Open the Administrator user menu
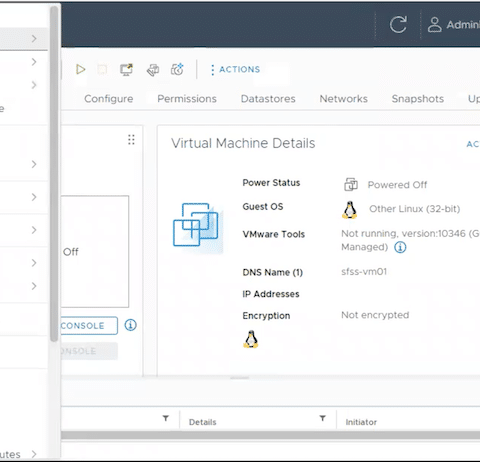The width and height of the screenshot is (480, 462). (454, 24)
